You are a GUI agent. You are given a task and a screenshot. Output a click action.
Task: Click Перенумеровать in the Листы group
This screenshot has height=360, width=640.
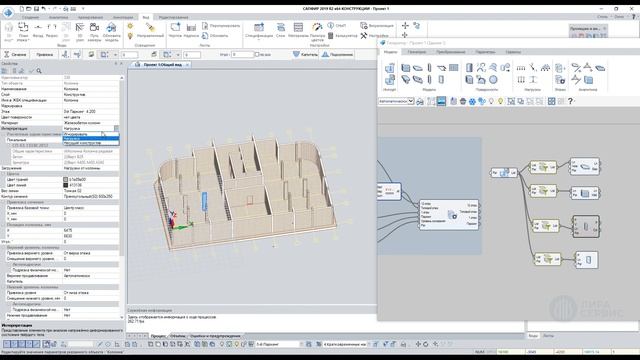[x=221, y=26]
